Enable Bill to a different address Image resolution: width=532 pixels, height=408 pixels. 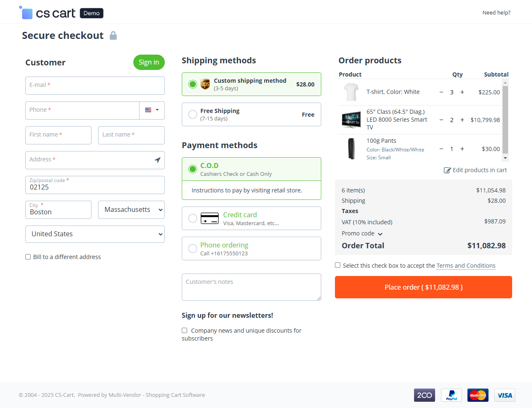pos(28,257)
